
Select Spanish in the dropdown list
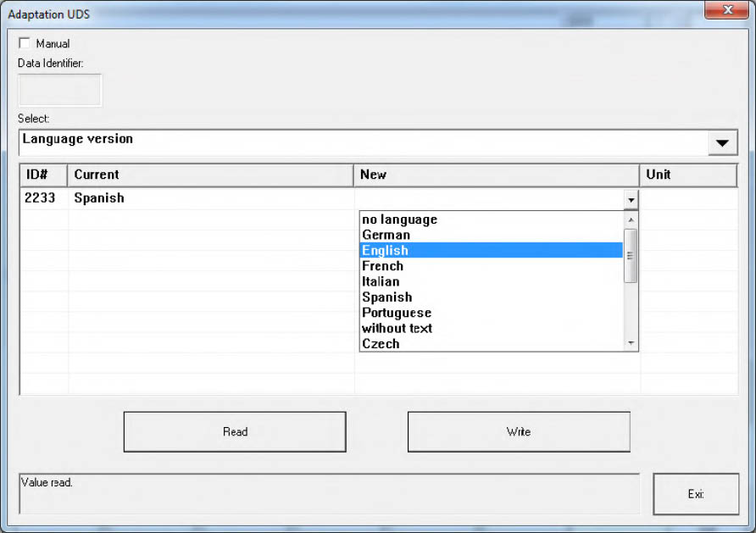(x=386, y=297)
